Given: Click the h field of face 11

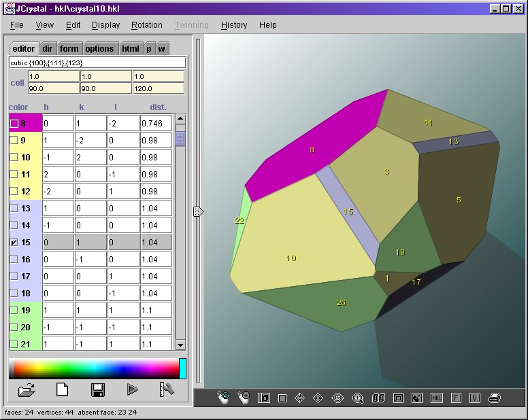Looking at the screenshot, I should [x=59, y=174].
